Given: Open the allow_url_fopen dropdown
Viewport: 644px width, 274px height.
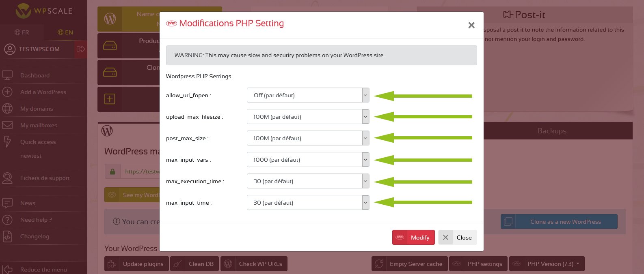Looking at the screenshot, I should (x=308, y=95).
